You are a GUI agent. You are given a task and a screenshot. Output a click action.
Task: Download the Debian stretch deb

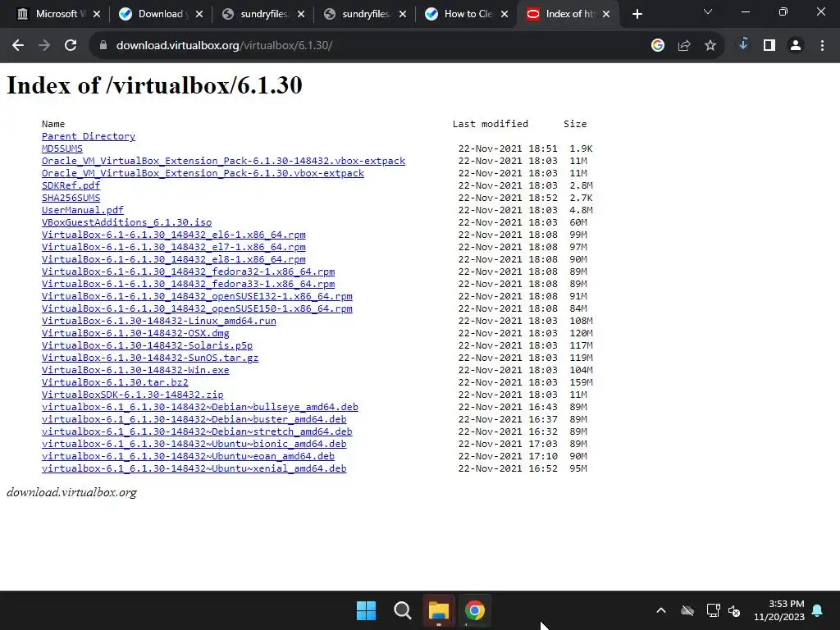(197, 431)
